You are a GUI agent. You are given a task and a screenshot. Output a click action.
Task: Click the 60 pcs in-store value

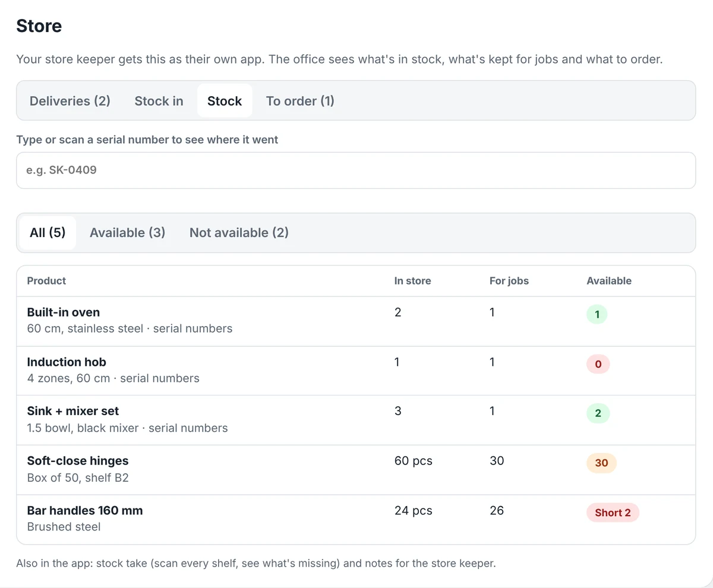(414, 461)
